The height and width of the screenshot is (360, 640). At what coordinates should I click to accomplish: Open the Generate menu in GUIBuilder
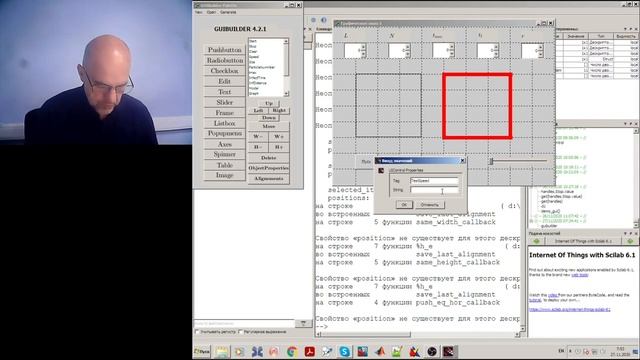pyautogui.click(x=228, y=12)
